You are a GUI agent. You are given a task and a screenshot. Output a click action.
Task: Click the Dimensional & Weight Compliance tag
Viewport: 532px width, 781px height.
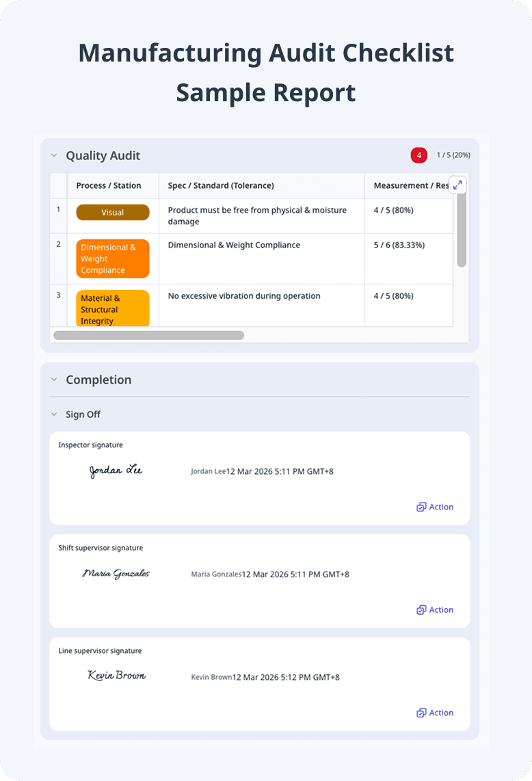(113, 259)
